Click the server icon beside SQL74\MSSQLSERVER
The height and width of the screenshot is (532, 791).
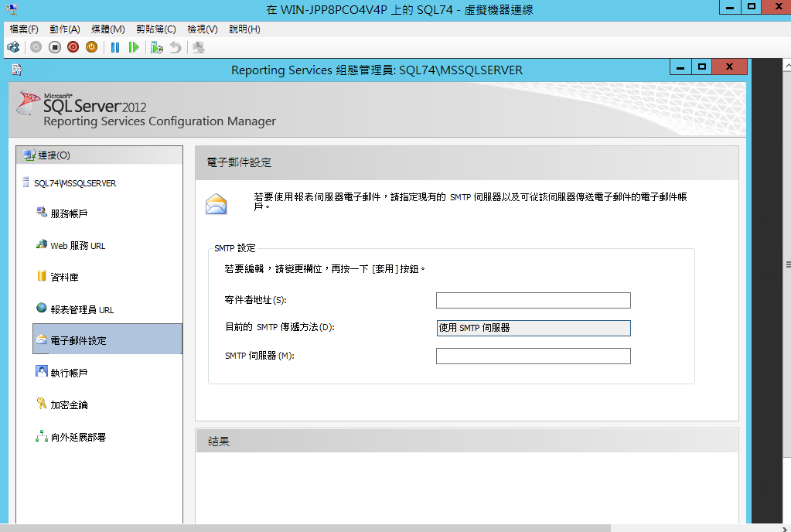click(26, 182)
